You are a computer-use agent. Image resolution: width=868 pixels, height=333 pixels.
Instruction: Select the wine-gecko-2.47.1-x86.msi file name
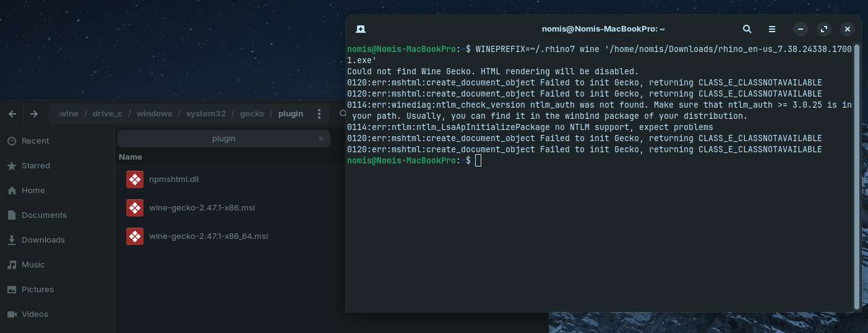[202, 208]
